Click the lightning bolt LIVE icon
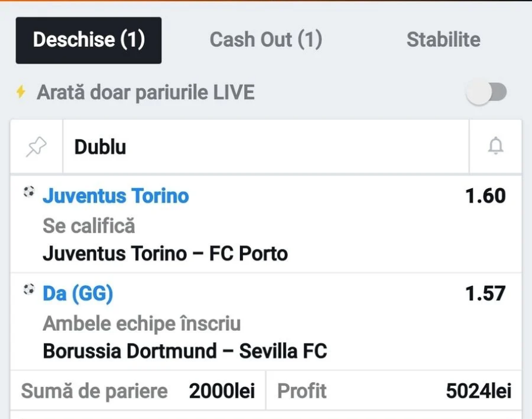Image resolution: width=532 pixels, height=419 pixels. tap(22, 92)
